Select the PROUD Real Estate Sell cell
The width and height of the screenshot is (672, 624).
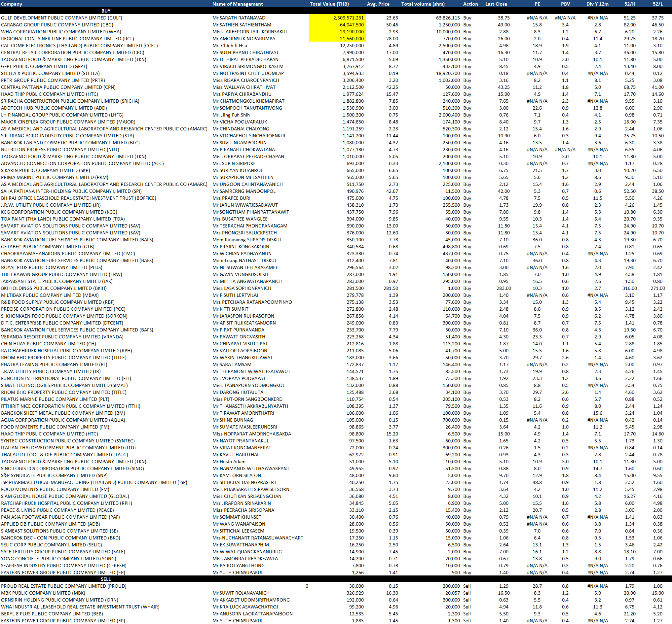467,586
